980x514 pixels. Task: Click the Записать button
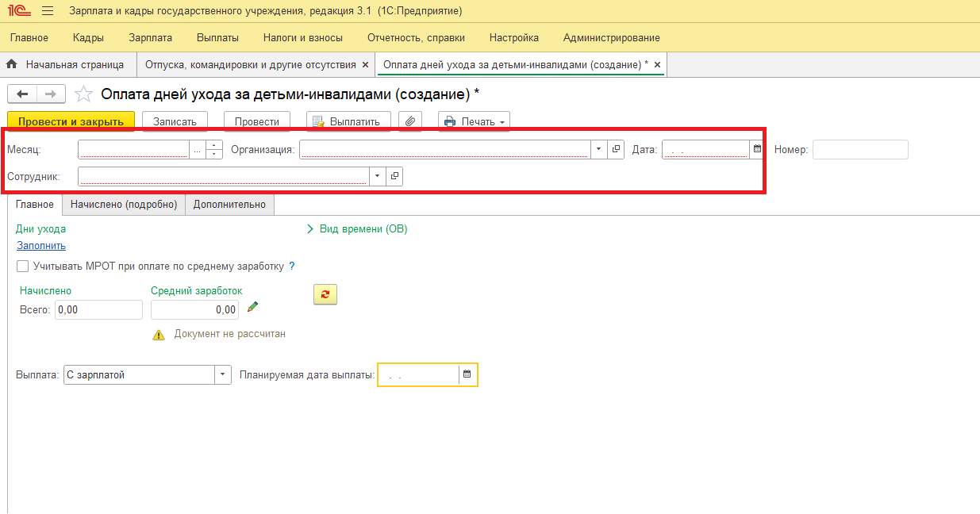[175, 121]
